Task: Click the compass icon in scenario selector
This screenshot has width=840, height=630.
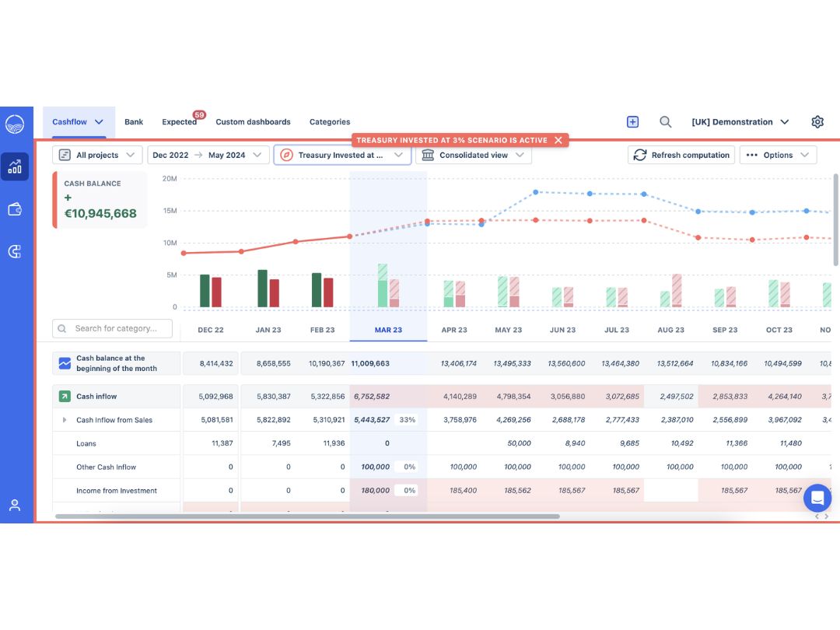Action: pos(286,155)
